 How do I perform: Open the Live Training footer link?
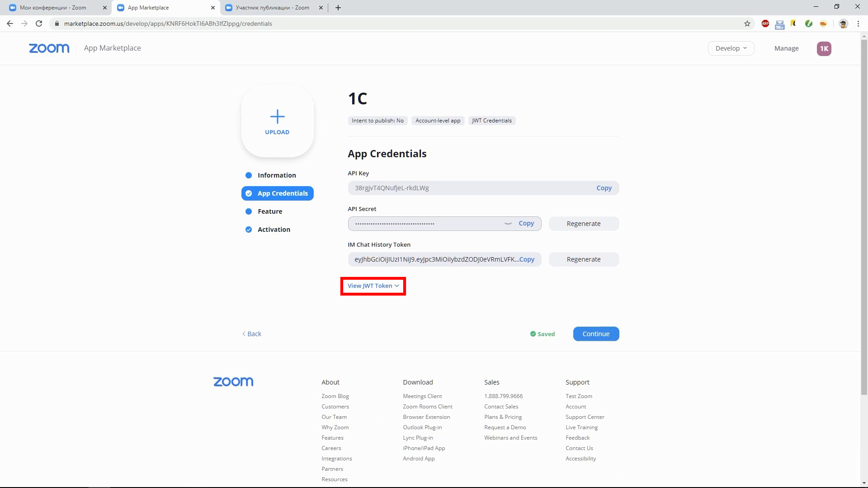point(581,427)
